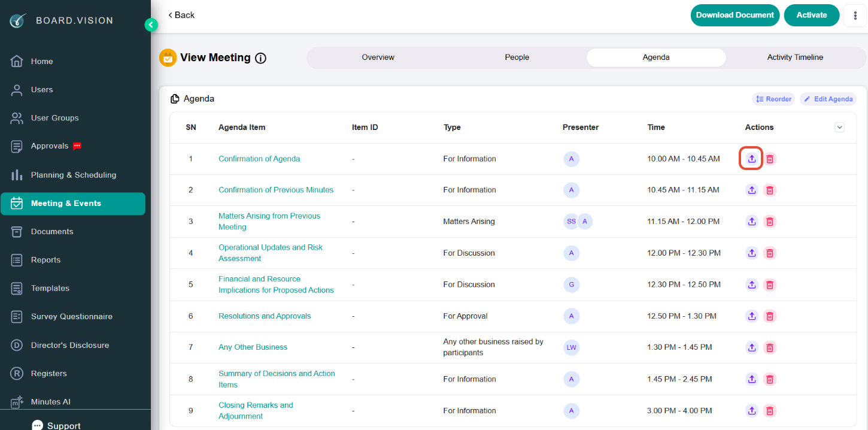Delete Summary of Decisions and Action Items row

click(x=770, y=379)
